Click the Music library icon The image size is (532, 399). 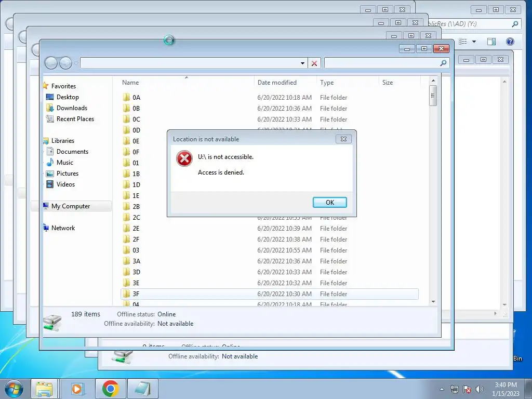tap(50, 162)
